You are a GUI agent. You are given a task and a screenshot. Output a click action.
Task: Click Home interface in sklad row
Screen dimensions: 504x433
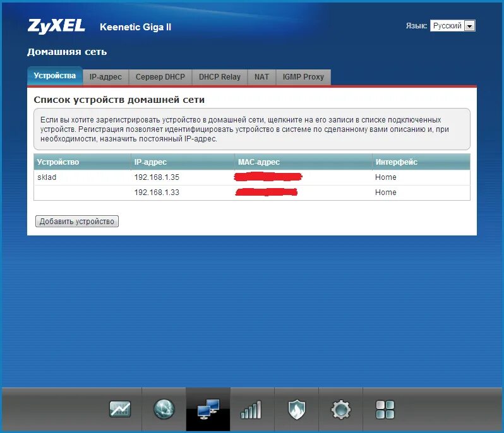386,177
